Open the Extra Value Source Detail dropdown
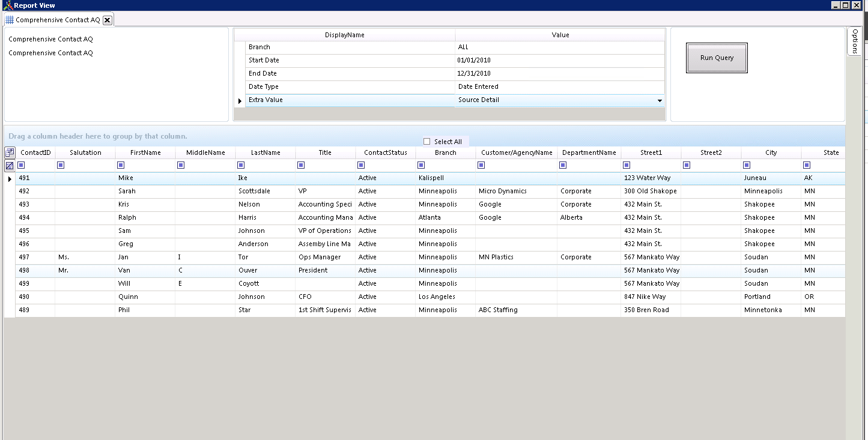 660,100
